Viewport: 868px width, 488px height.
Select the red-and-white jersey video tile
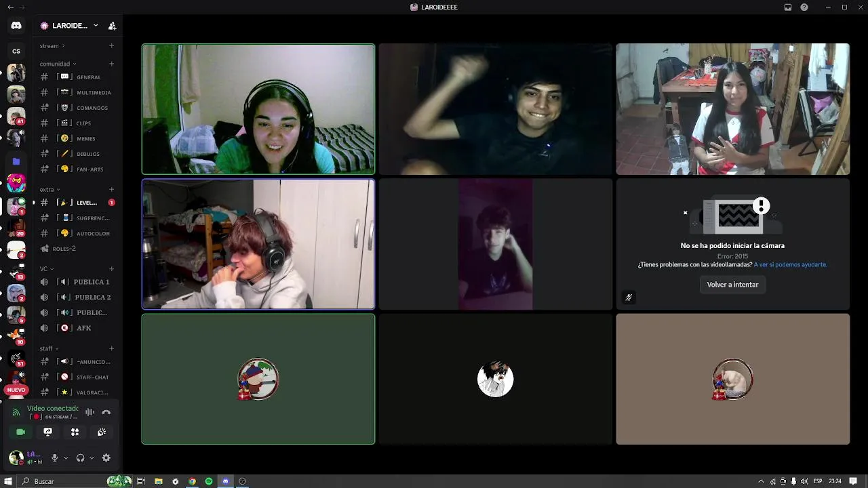tap(732, 109)
